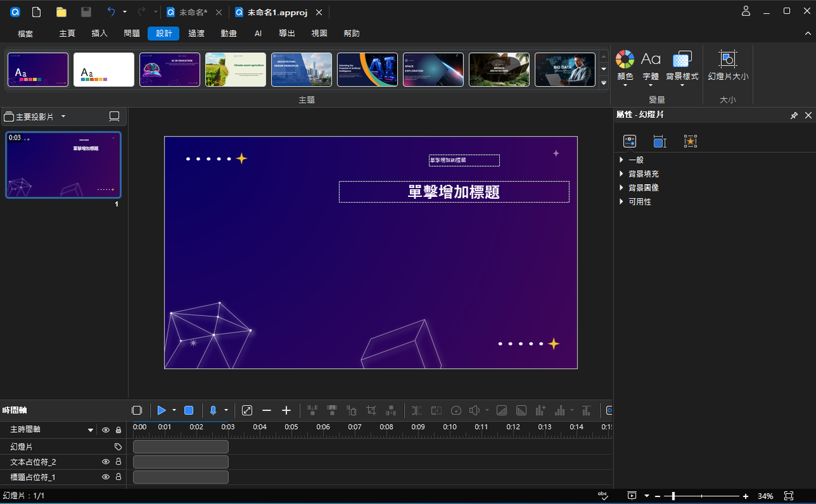Screen dimensions: 816x504
Task: Open the 幻燈片大小 slide size tool
Action: [x=728, y=66]
